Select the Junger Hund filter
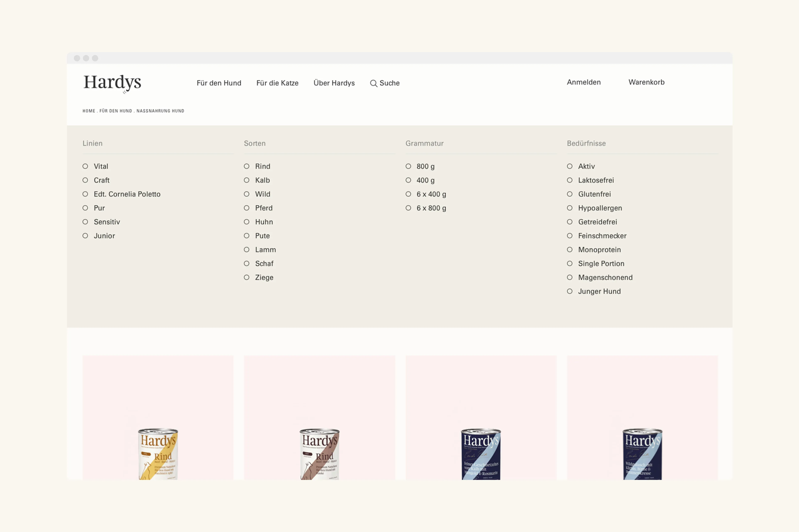The image size is (799, 532). click(569, 292)
